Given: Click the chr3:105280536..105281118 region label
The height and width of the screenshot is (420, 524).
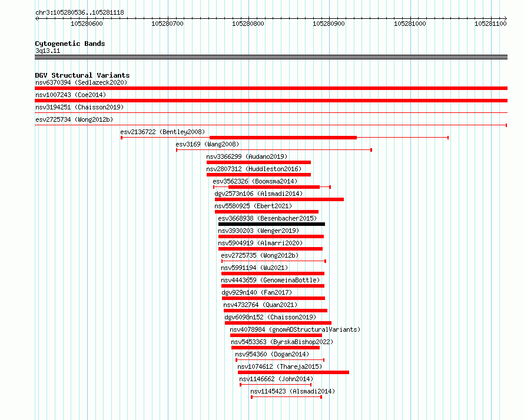Looking at the screenshot, I should (79, 12).
